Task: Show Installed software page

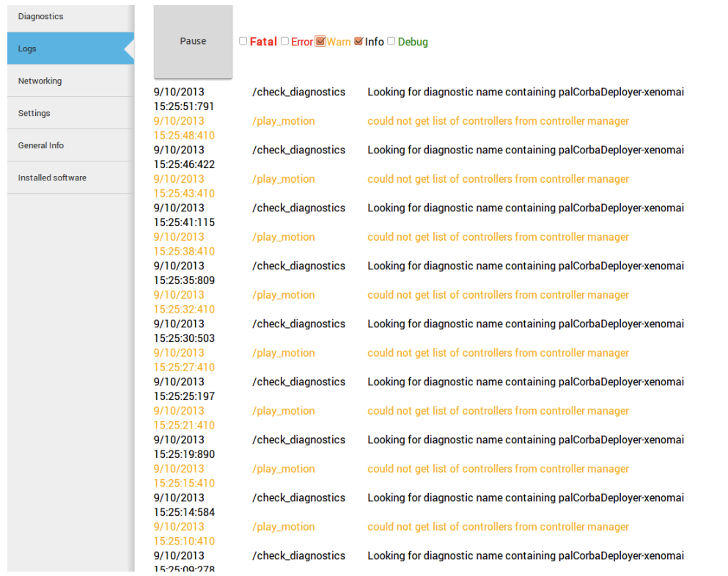Action: (70, 178)
